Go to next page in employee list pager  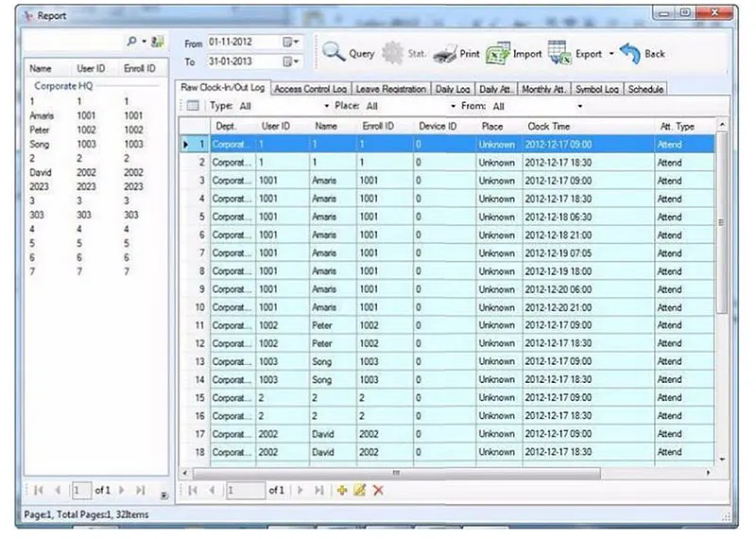point(122,490)
